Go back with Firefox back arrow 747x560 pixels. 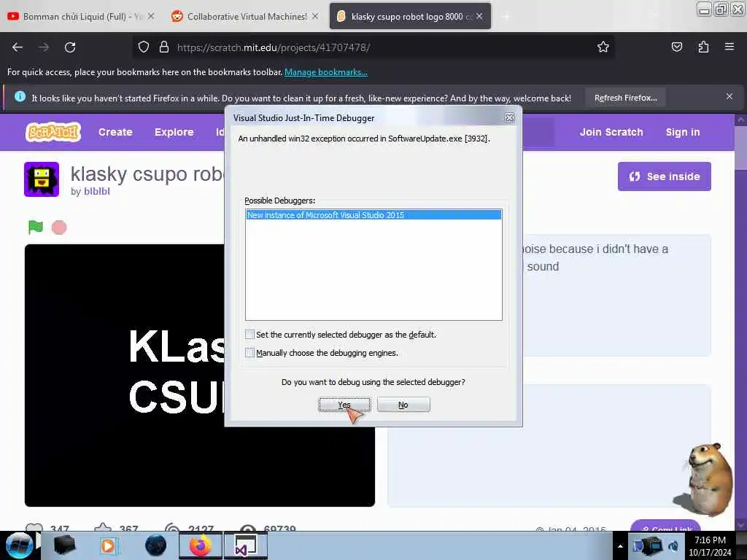click(x=18, y=47)
